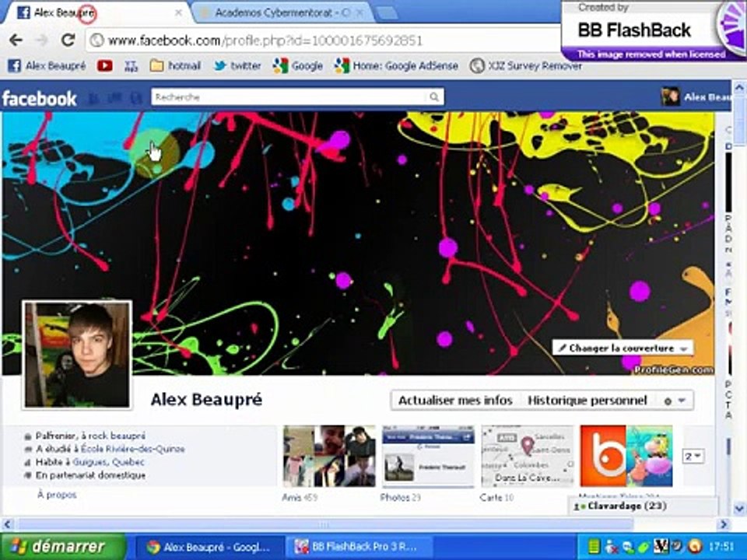The image size is (747, 560).
Task: Click the address bar URL field
Action: point(324,40)
